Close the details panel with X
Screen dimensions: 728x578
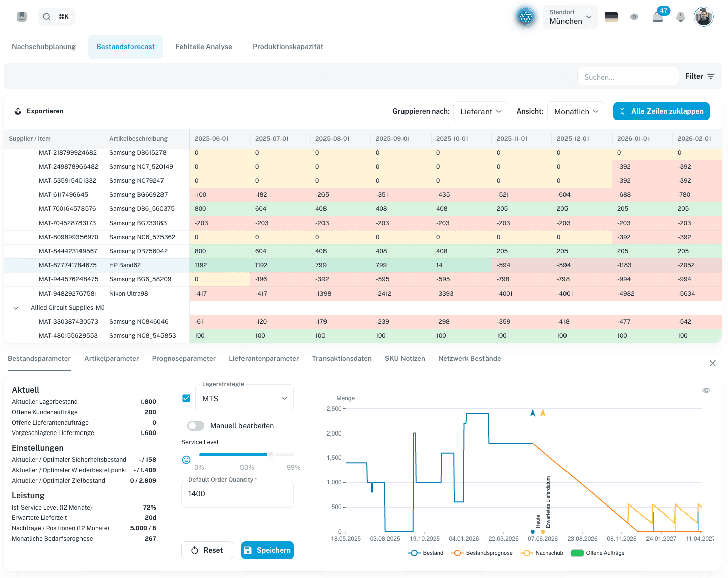(x=713, y=363)
